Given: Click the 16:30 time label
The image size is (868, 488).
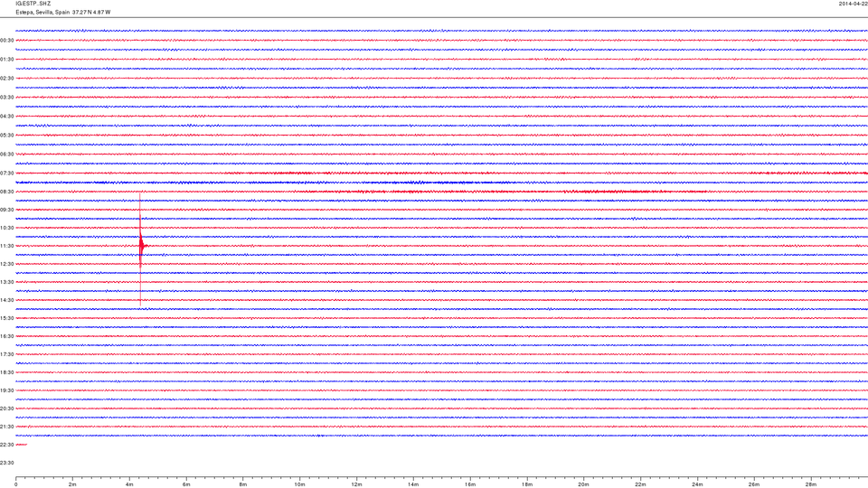Looking at the screenshot, I should tap(7, 336).
